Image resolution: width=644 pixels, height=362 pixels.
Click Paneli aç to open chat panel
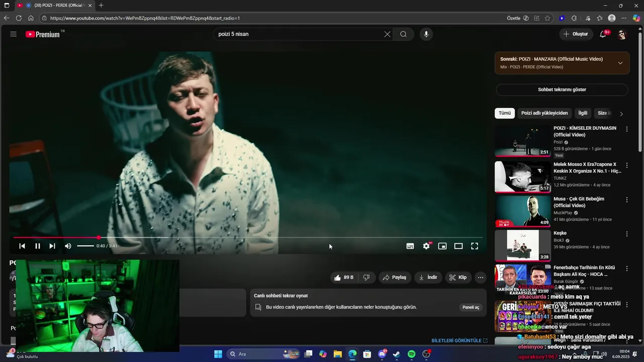coord(471,307)
